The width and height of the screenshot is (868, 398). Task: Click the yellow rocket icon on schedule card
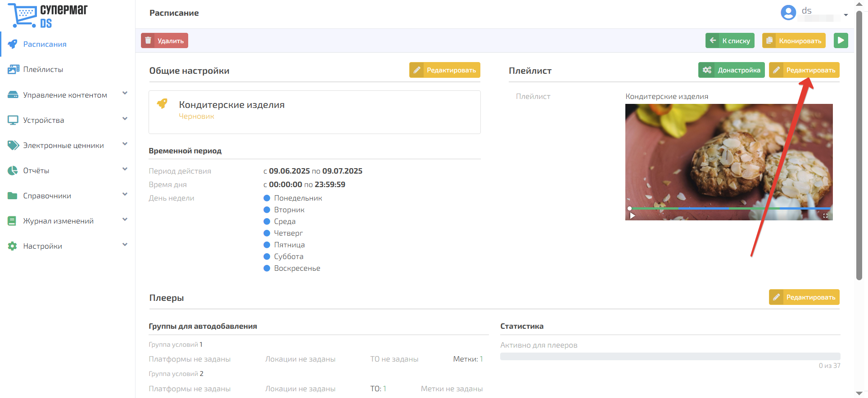click(162, 103)
